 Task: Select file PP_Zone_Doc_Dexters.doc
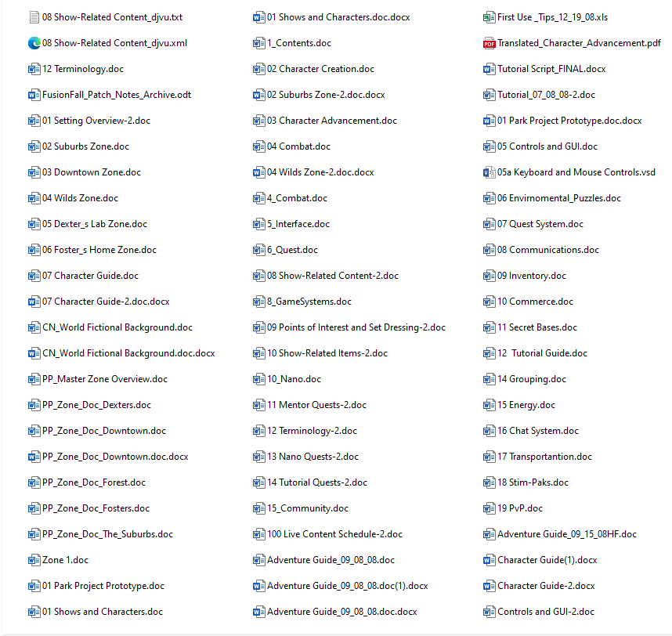(x=89, y=405)
